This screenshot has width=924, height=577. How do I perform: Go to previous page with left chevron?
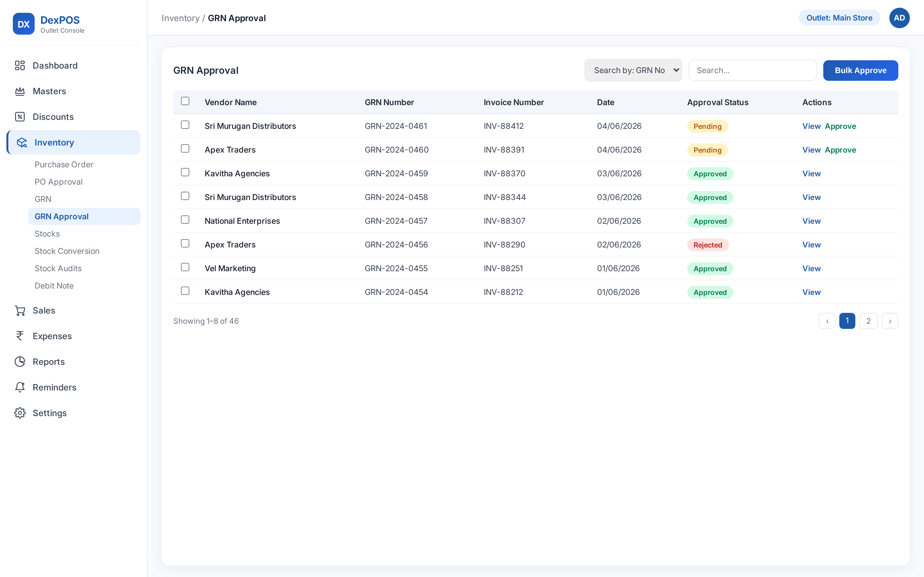827,321
